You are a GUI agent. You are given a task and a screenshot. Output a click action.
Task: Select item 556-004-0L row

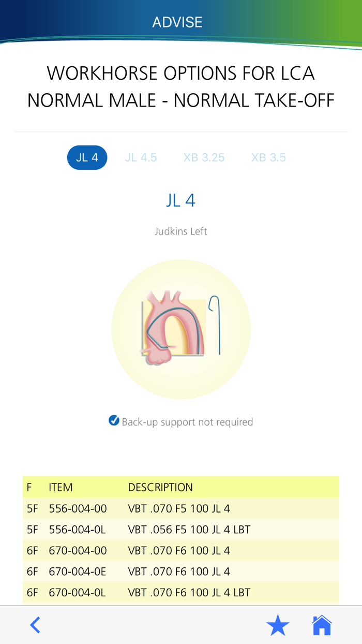[x=180, y=530]
